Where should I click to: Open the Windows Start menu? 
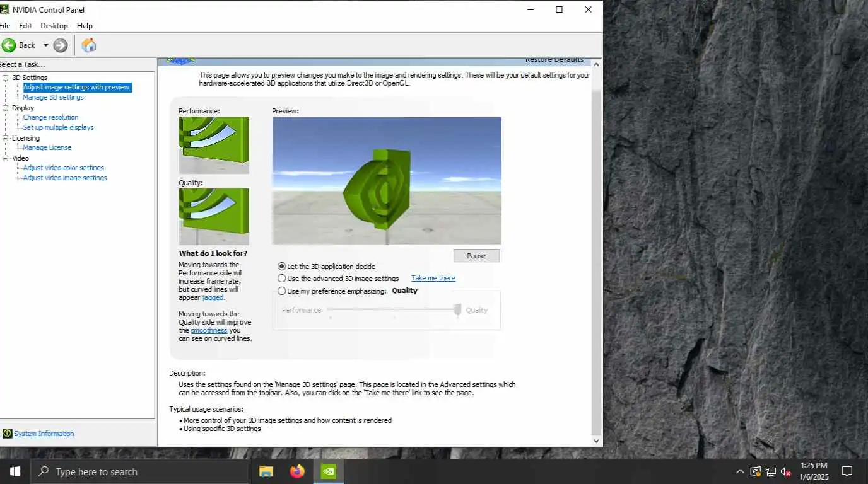tap(15, 471)
